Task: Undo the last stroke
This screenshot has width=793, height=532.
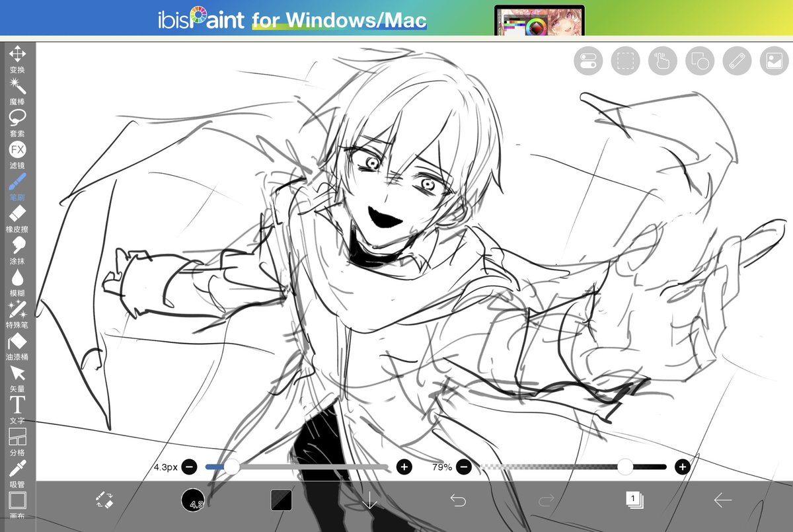Action: tap(458, 500)
